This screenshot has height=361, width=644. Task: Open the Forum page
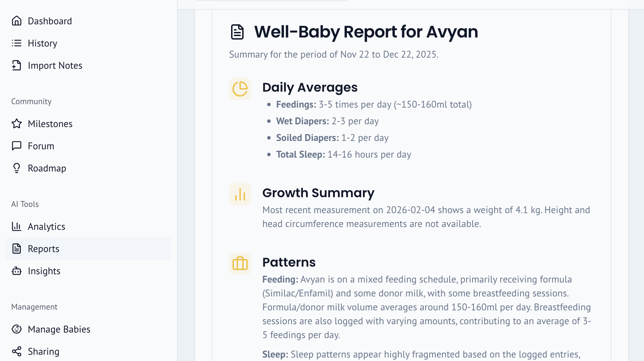pos(41,146)
